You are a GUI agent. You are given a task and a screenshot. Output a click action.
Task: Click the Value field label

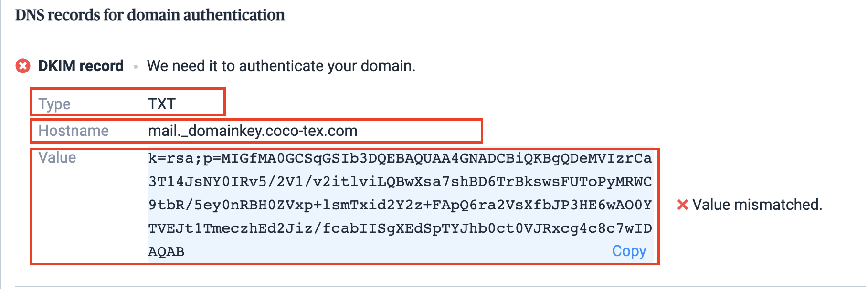pos(57,157)
